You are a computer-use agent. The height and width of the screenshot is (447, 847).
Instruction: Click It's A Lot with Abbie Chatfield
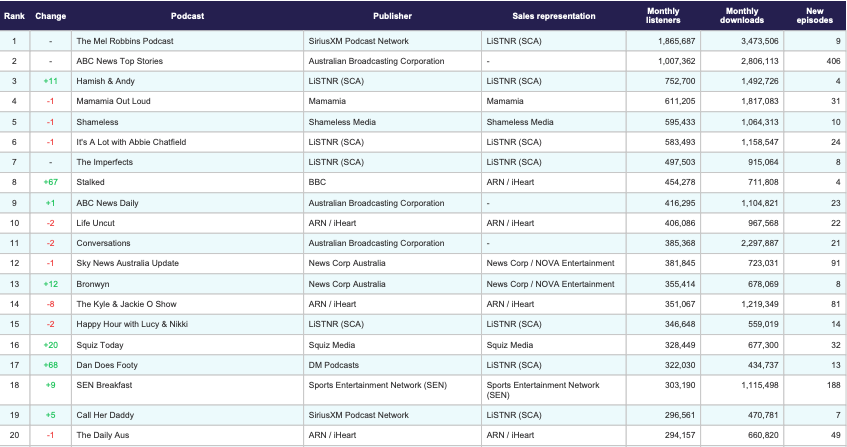point(131,142)
